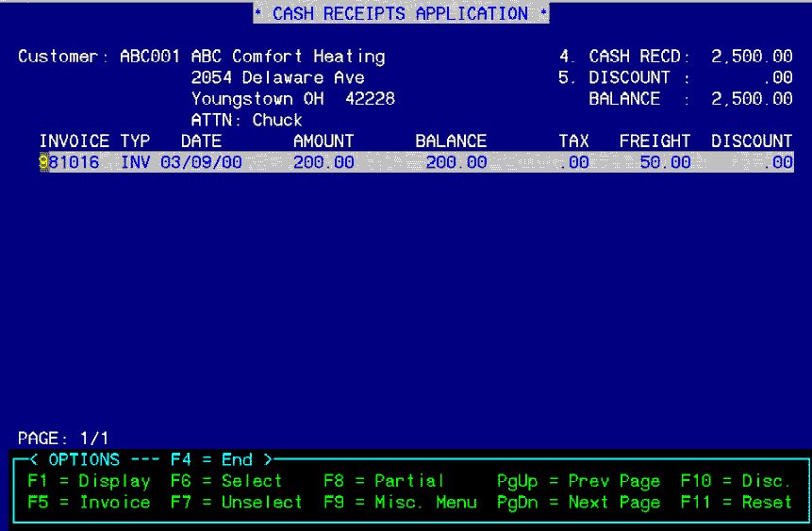The image size is (812, 531).
Task: Click the F8 = Partial option
Action: point(384,481)
